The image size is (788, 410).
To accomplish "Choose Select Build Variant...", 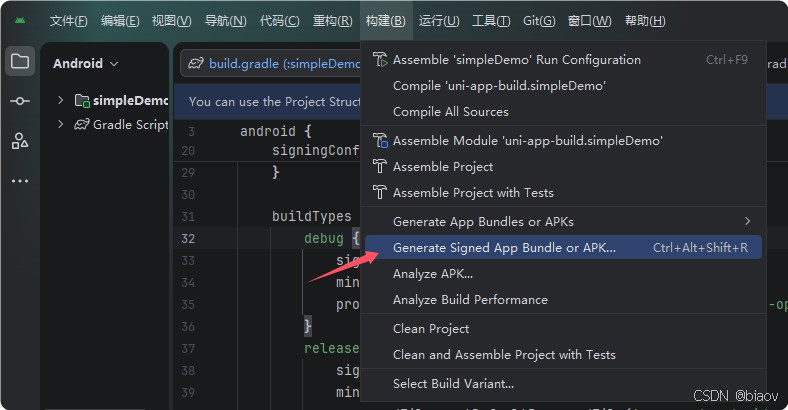I will [563, 384].
